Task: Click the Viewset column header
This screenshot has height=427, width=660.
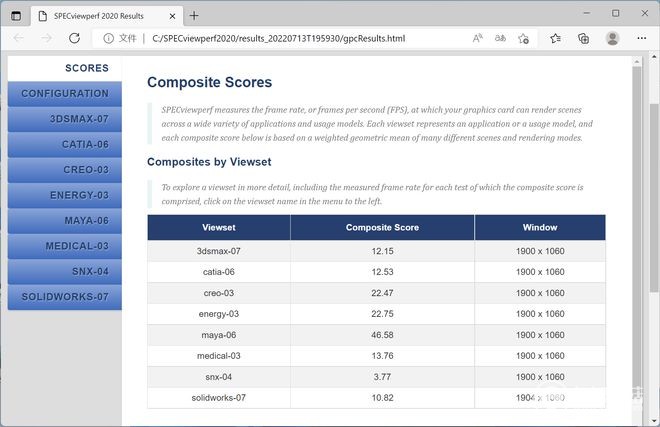Action: (x=219, y=227)
